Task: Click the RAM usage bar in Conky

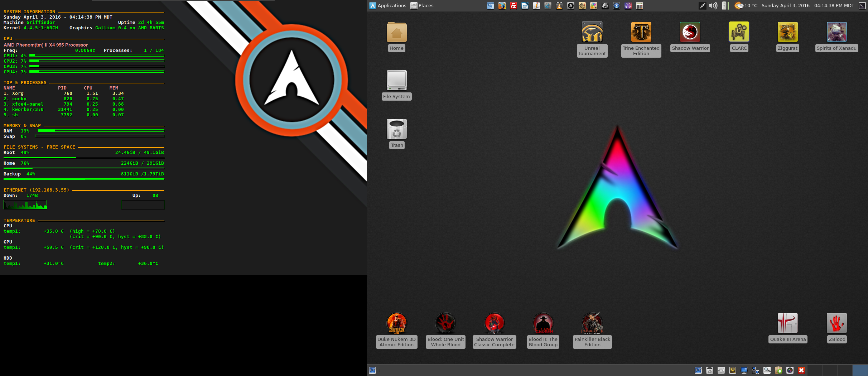Action: [100, 131]
